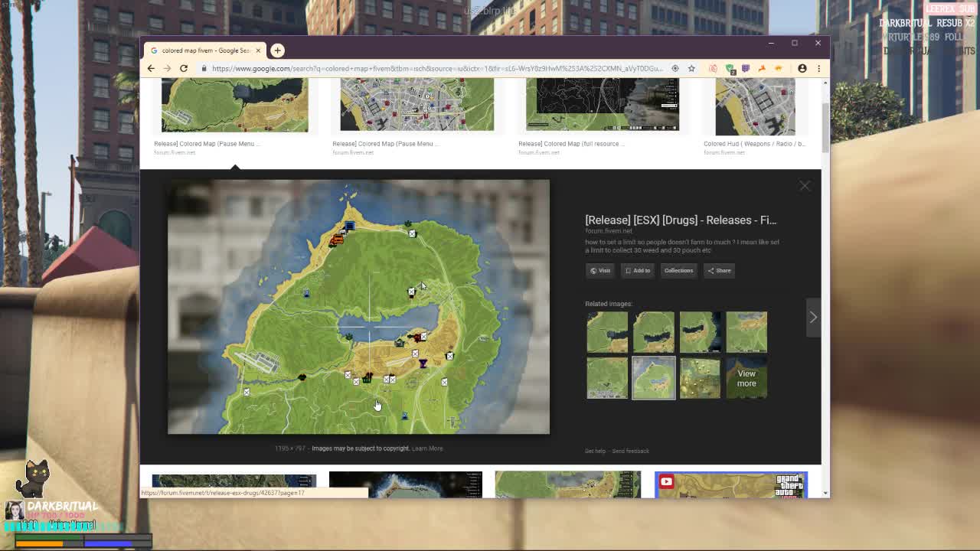Open the orange extension icon
Screen dimensions: 980x551
pyautogui.click(x=762, y=68)
